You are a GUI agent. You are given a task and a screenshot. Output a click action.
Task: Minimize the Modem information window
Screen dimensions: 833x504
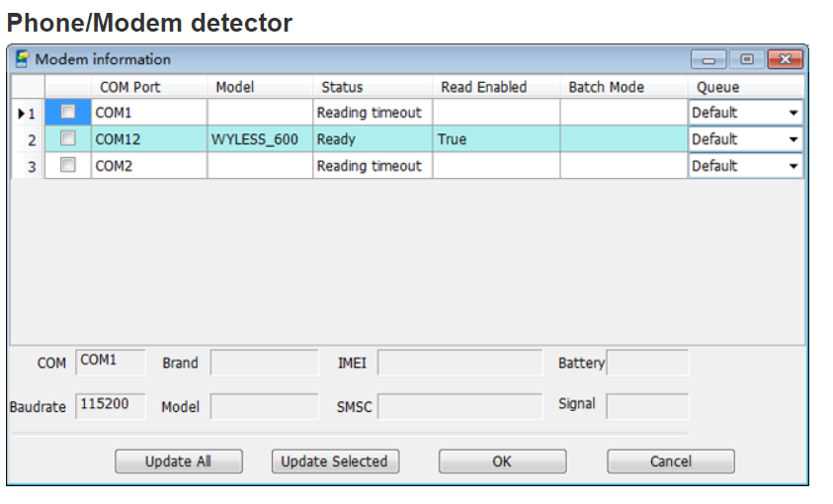[708, 59]
